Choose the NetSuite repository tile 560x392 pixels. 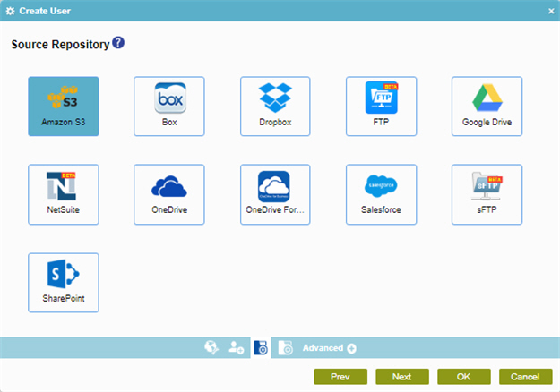pos(64,194)
